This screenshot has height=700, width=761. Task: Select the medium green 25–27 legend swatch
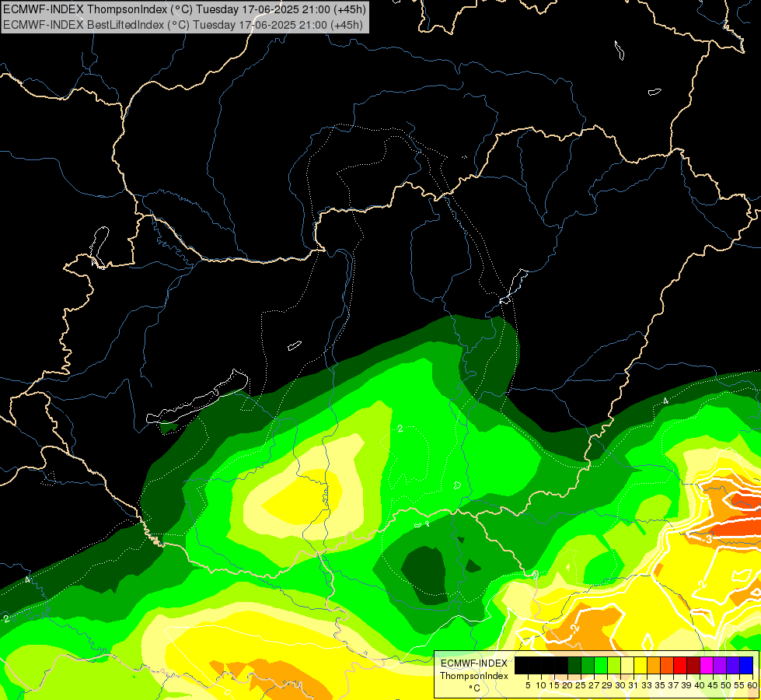[x=588, y=666]
